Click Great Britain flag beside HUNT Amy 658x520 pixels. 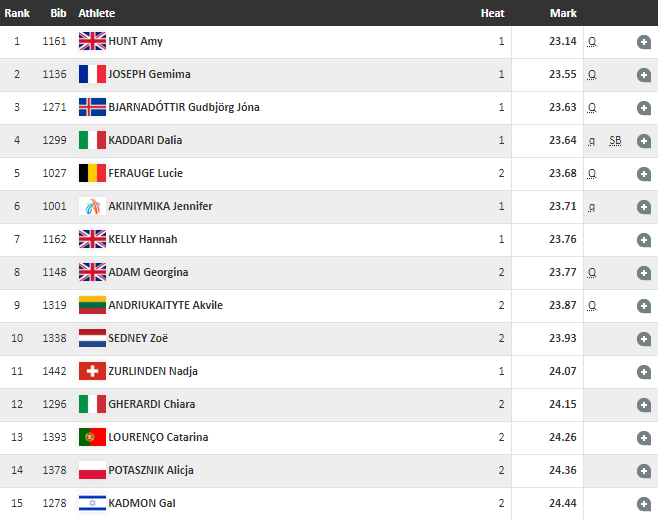[92, 41]
